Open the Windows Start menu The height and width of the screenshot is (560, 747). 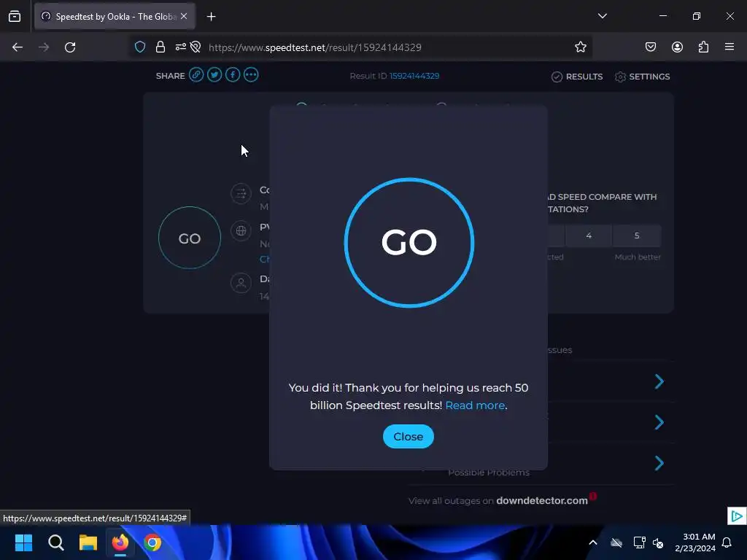(23, 542)
